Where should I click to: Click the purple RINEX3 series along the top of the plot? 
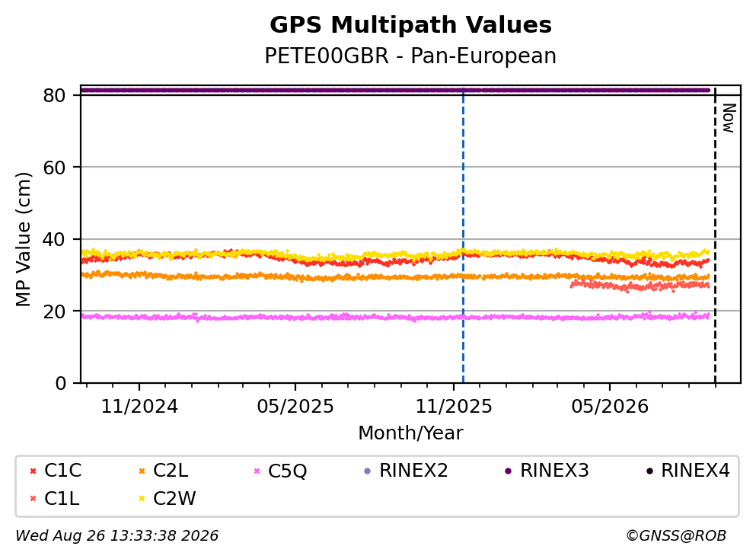tap(395, 90)
